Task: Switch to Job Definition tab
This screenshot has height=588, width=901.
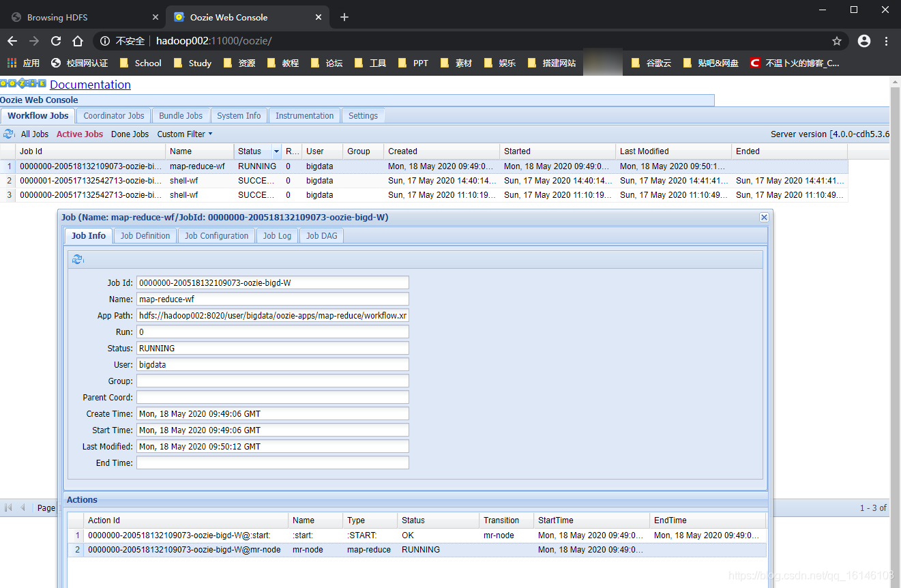Action: coord(145,235)
